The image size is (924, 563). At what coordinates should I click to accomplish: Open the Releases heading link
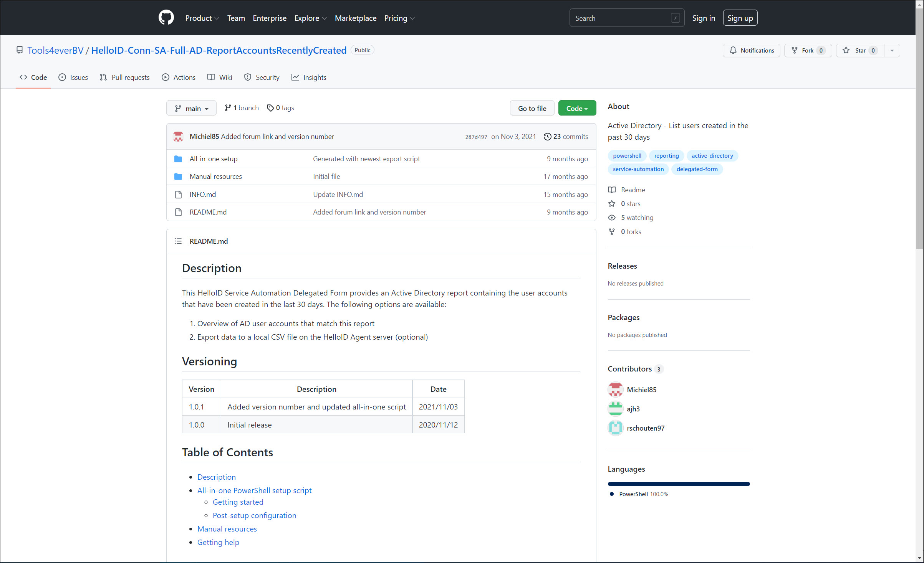[622, 266]
